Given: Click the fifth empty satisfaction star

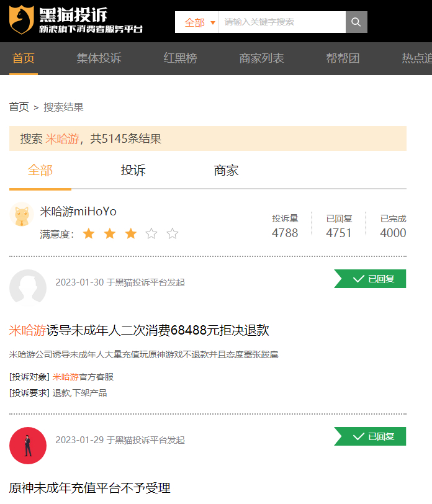Looking at the screenshot, I should (x=173, y=234).
